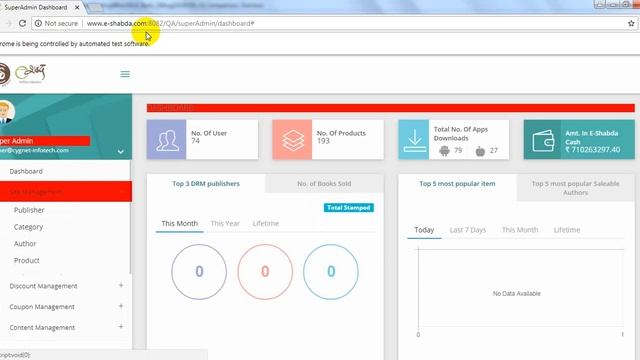Click the Not secure site info icon

tap(38, 23)
